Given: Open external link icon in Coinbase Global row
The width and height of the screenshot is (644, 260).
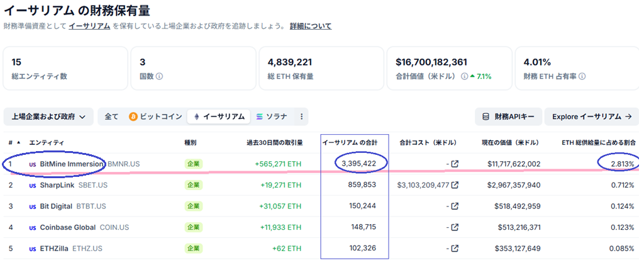Looking at the screenshot, I should (455, 227).
